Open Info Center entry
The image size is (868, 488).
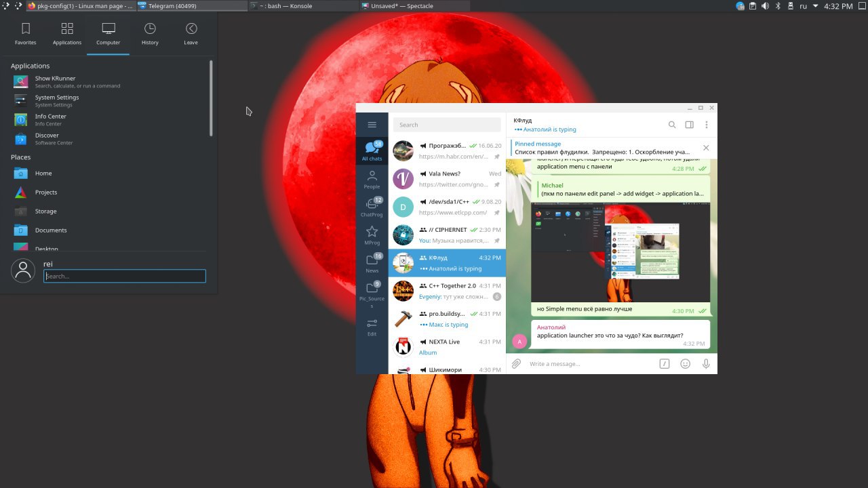[108, 119]
